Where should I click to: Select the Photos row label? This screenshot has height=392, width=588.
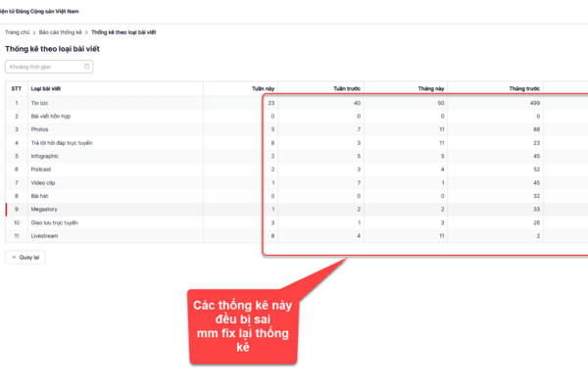(x=39, y=129)
